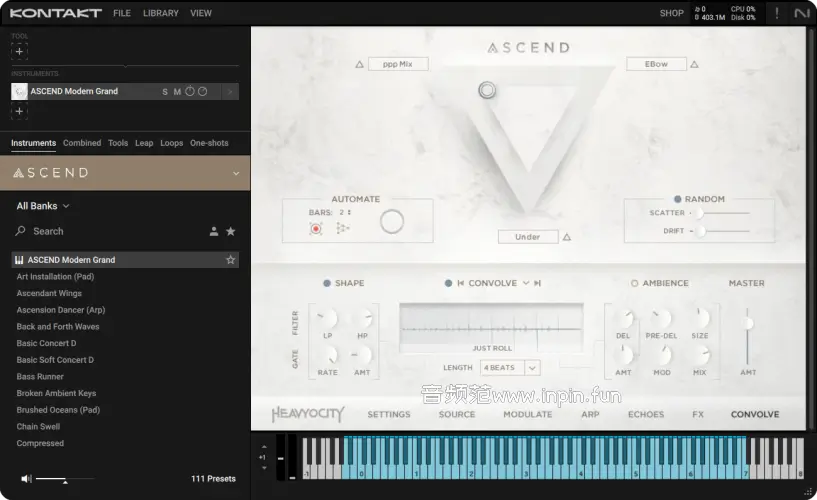Select Chain Swell preset
The width and height of the screenshot is (817, 500).
click(x=38, y=427)
